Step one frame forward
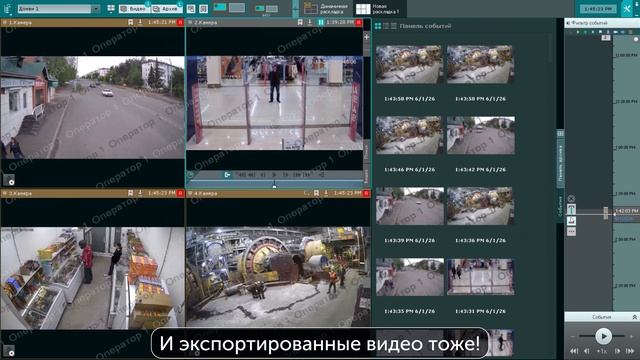Image resolution: width=640 pixels, height=360 pixels. [x=617, y=351]
